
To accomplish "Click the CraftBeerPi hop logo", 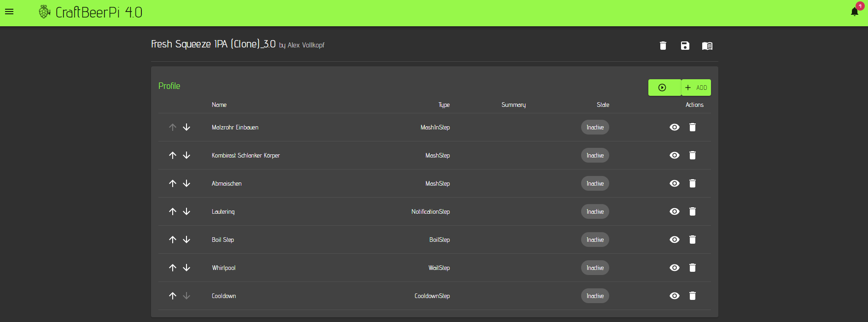I will click(44, 12).
